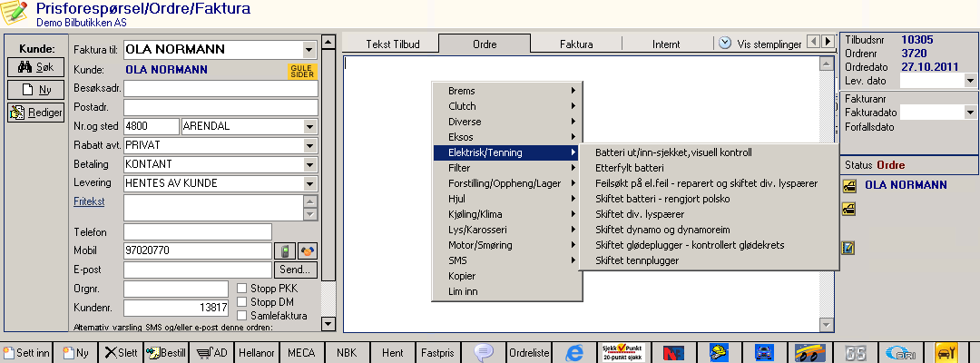Click the second yellow car icon in right panel
Viewport: 980px width, 363px height.
click(848, 210)
